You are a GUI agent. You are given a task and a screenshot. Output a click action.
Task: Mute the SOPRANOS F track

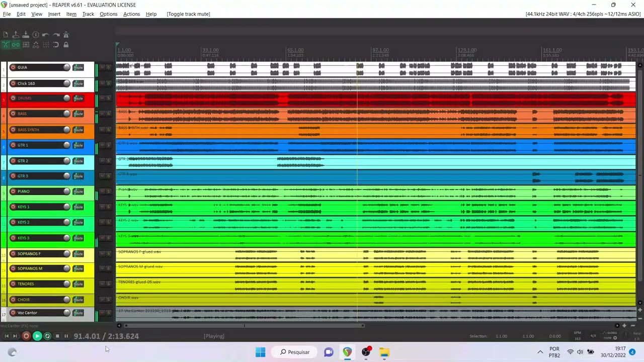(x=102, y=253)
